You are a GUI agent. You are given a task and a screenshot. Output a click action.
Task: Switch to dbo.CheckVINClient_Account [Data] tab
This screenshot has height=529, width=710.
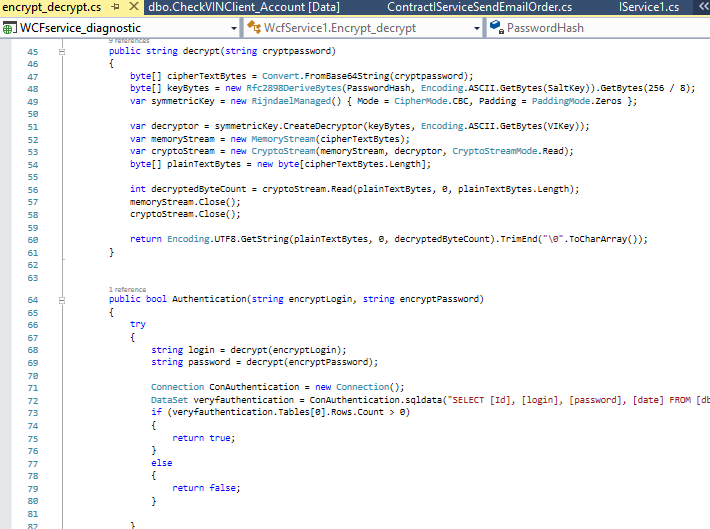coord(244,7)
